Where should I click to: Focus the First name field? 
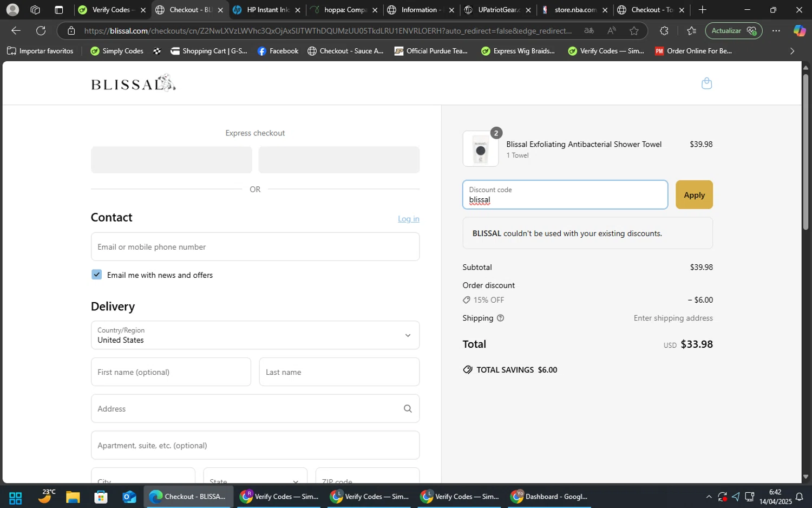(x=171, y=372)
